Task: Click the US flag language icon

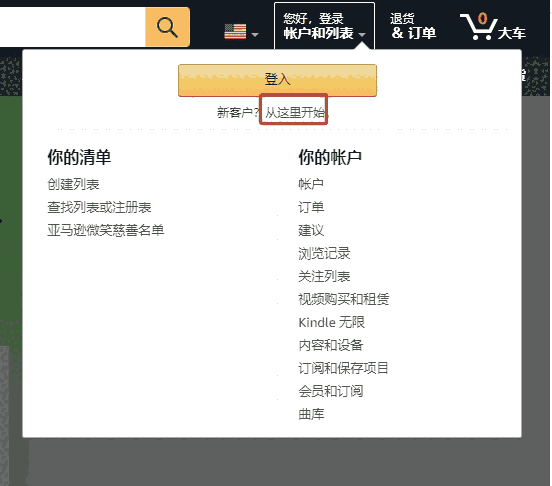Action: click(235, 31)
